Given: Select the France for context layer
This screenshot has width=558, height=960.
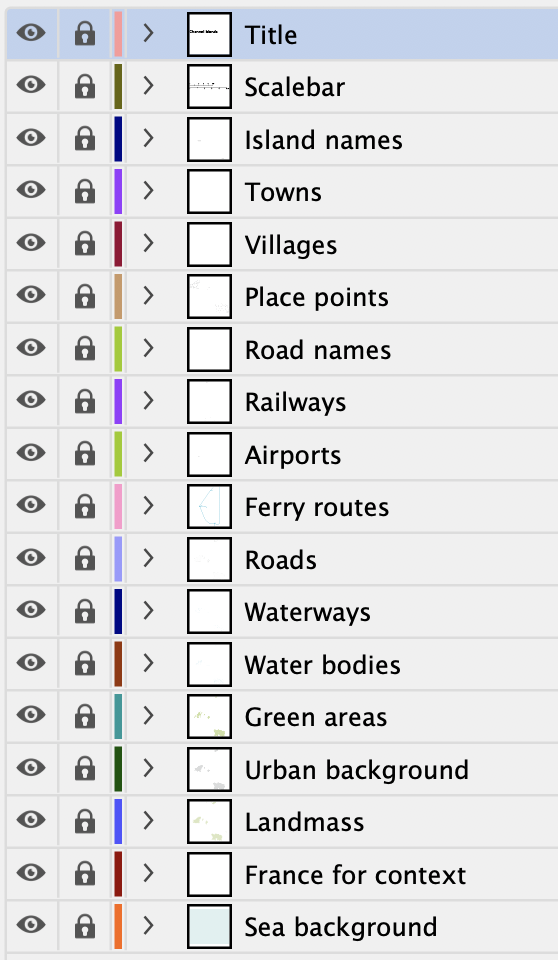Looking at the screenshot, I should [x=282, y=874].
